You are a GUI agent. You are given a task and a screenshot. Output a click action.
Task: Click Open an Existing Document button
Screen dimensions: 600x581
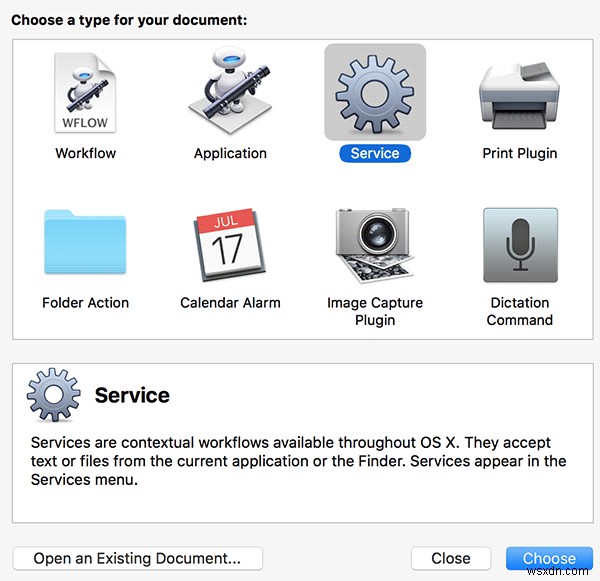tap(137, 559)
